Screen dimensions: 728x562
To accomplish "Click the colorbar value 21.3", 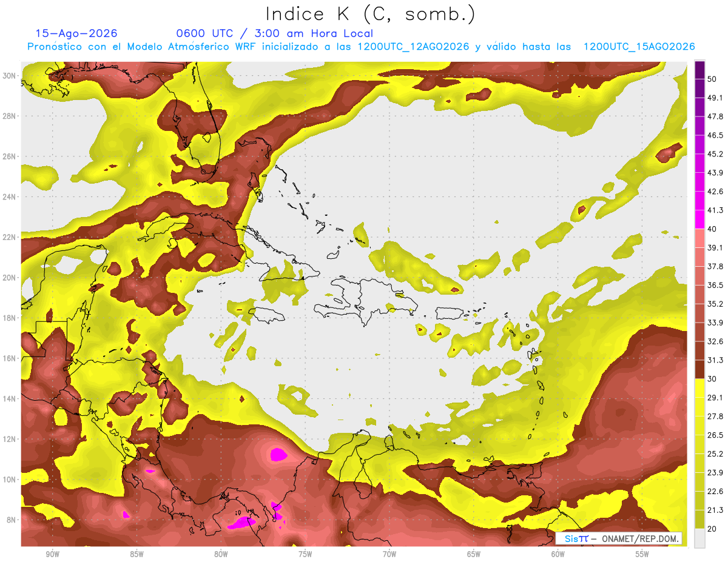I will click(715, 510).
